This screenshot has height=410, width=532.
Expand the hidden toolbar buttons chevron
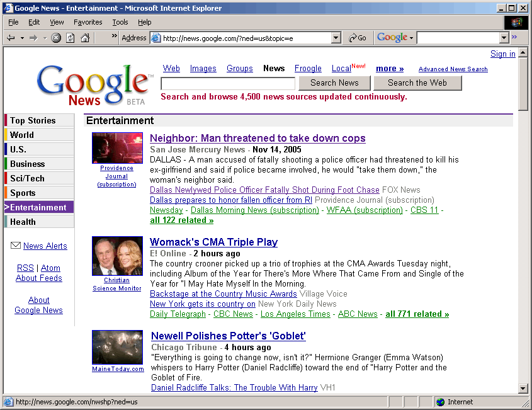(115, 36)
